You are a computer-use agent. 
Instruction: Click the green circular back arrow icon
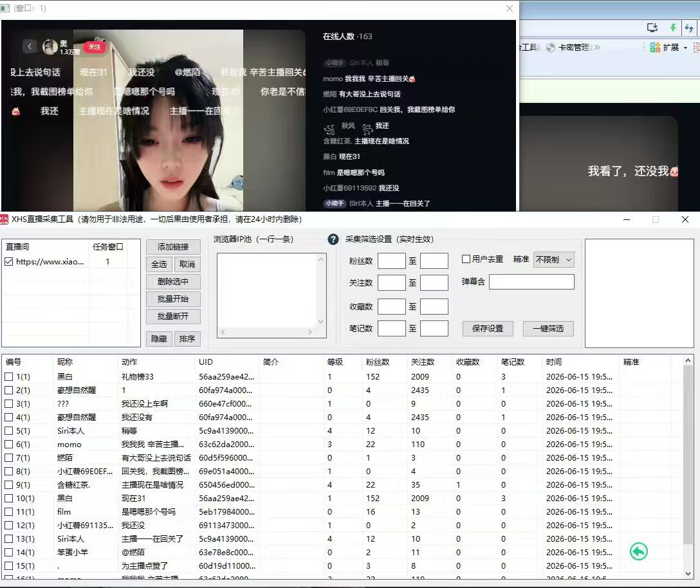(638, 551)
